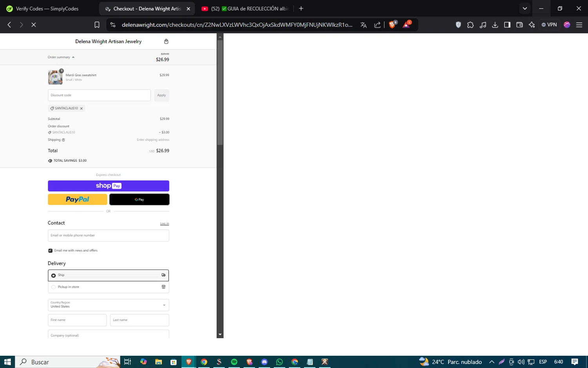Open a new browser tab
The height and width of the screenshot is (368, 588).
(301, 9)
